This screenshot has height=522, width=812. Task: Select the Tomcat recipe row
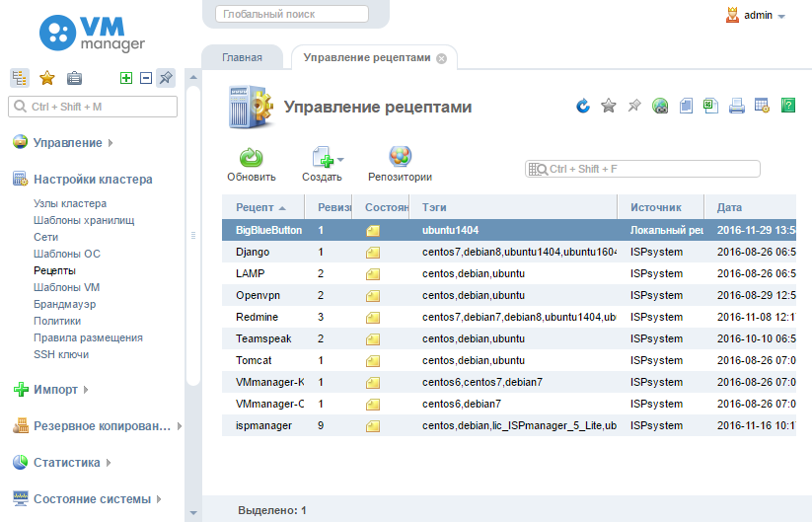click(x=509, y=360)
